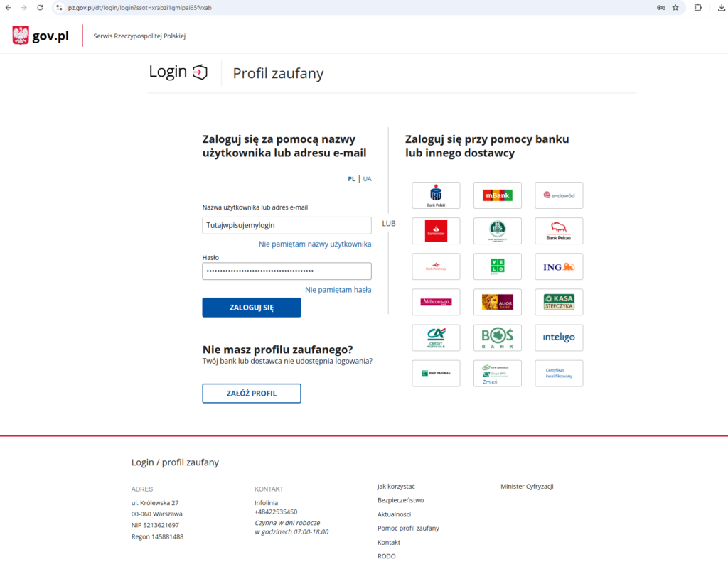
Task: Click the gov.pl eagle logo
Action: pos(21,36)
